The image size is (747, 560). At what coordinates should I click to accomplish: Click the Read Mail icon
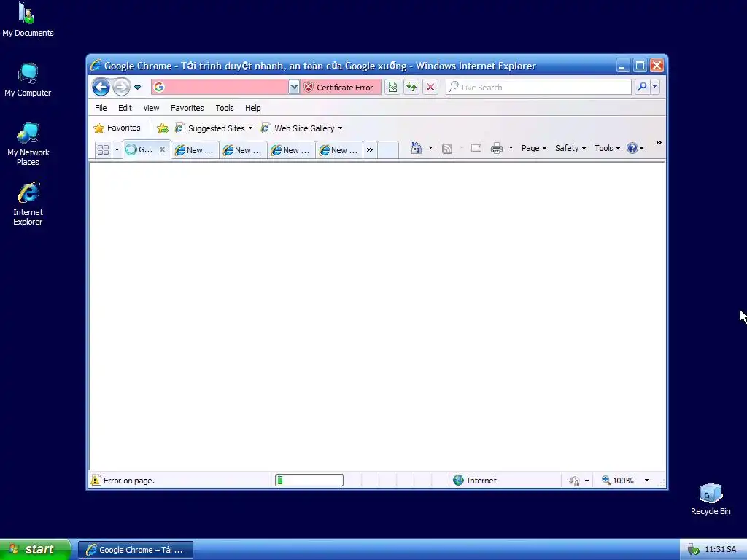click(x=476, y=148)
